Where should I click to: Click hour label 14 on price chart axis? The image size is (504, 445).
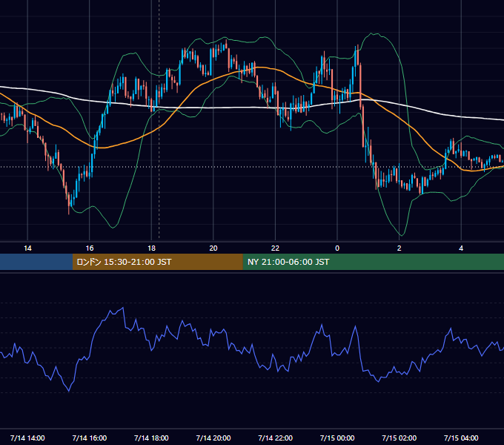click(27, 248)
